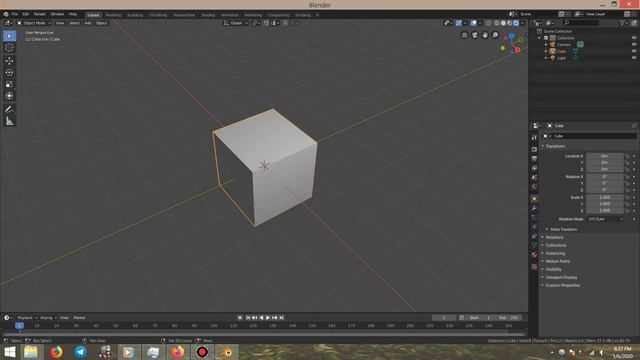Open the Modifiers wrench properties tab
The height and width of the screenshot is (360, 640).
pos(534,209)
